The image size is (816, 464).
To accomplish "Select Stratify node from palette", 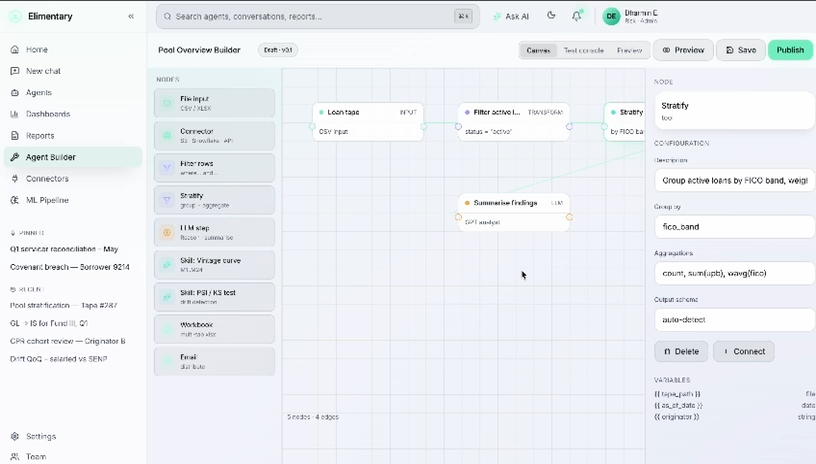I will click(214, 200).
